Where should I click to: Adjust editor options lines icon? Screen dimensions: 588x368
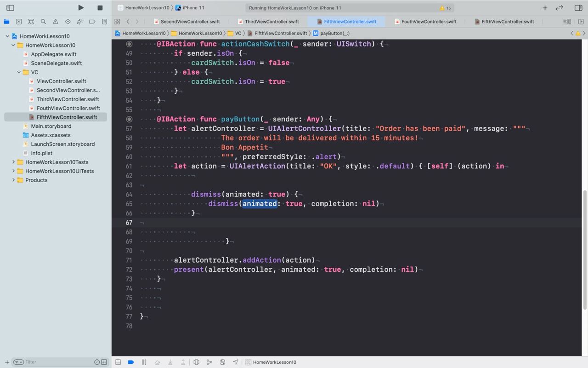point(567,22)
